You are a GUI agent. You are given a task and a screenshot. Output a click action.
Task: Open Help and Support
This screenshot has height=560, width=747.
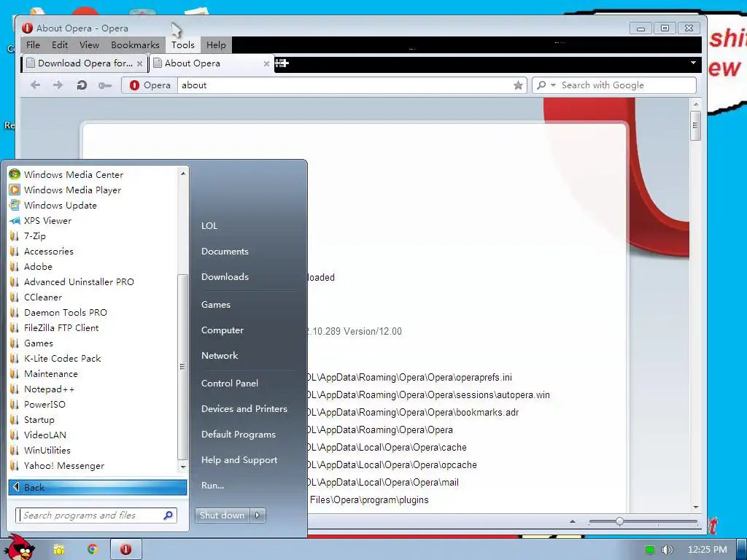click(239, 460)
